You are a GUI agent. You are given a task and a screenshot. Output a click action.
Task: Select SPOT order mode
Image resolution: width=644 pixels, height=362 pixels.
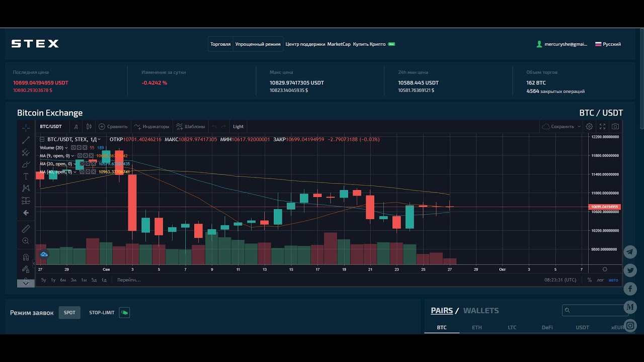click(69, 313)
